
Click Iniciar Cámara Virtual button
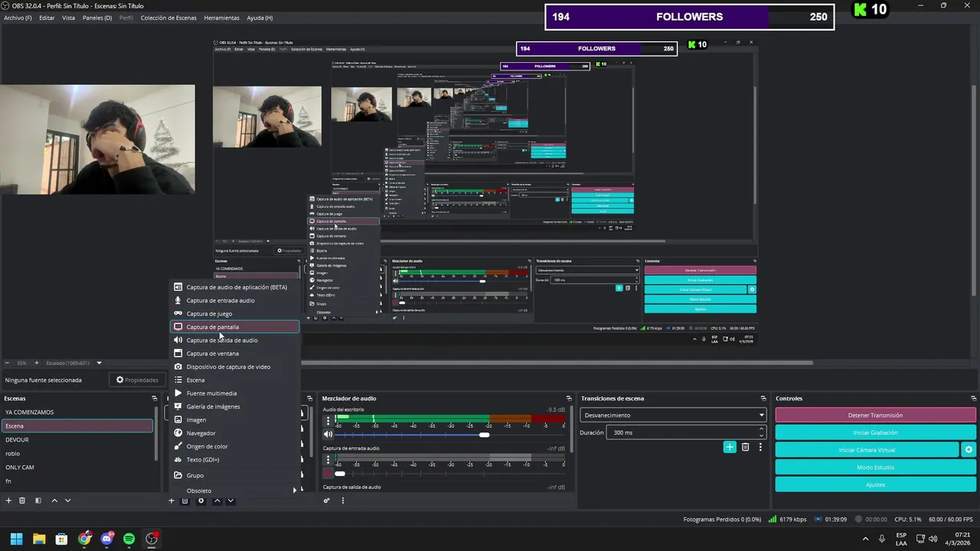(867, 450)
